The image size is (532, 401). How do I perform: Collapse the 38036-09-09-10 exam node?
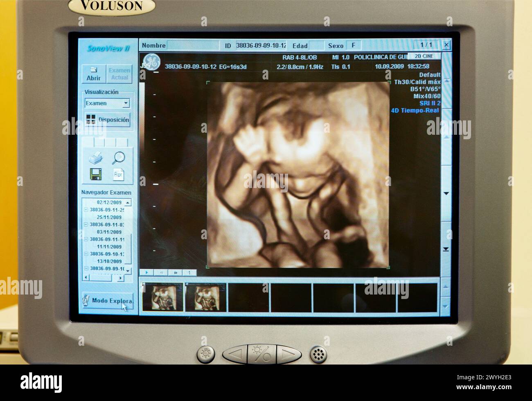pyautogui.click(x=86, y=269)
